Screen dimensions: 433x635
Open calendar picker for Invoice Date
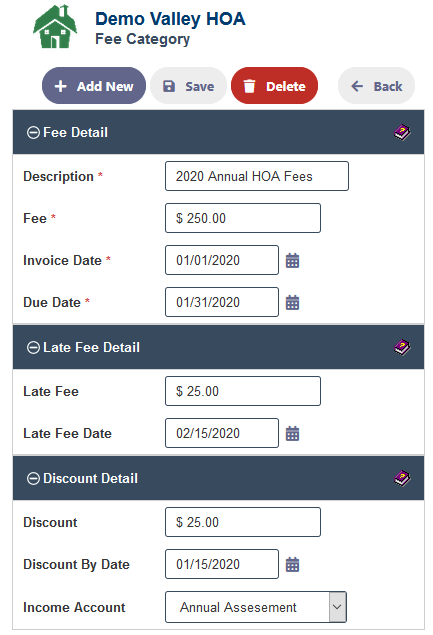coord(292,260)
